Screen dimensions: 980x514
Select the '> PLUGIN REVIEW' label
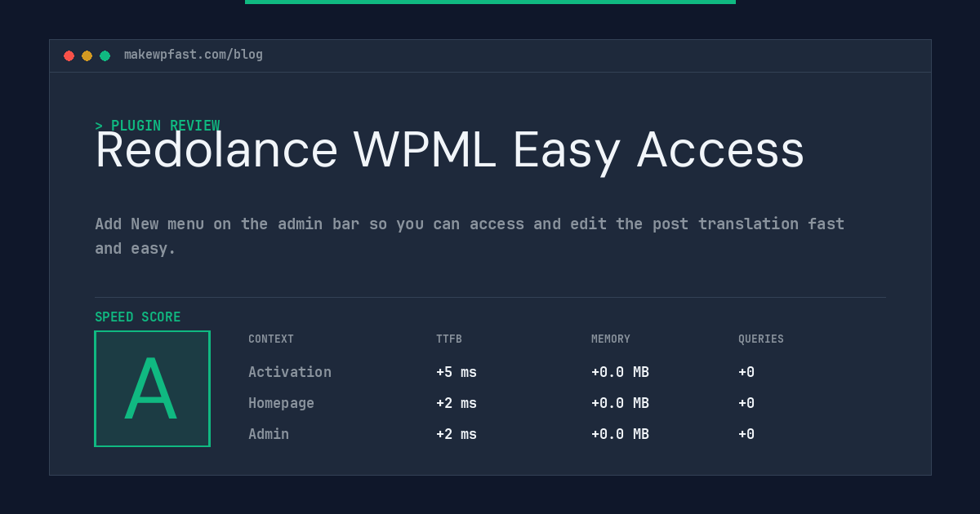[158, 126]
